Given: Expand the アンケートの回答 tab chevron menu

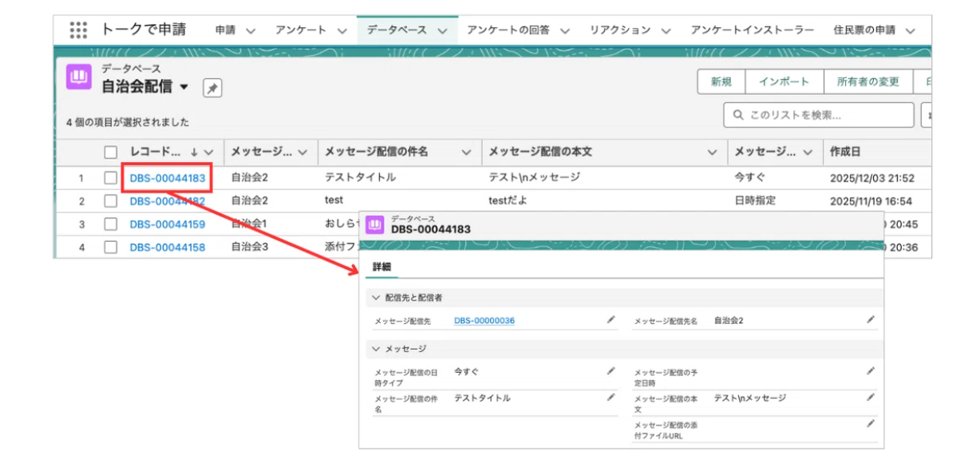Looking at the screenshot, I should coord(565,30).
